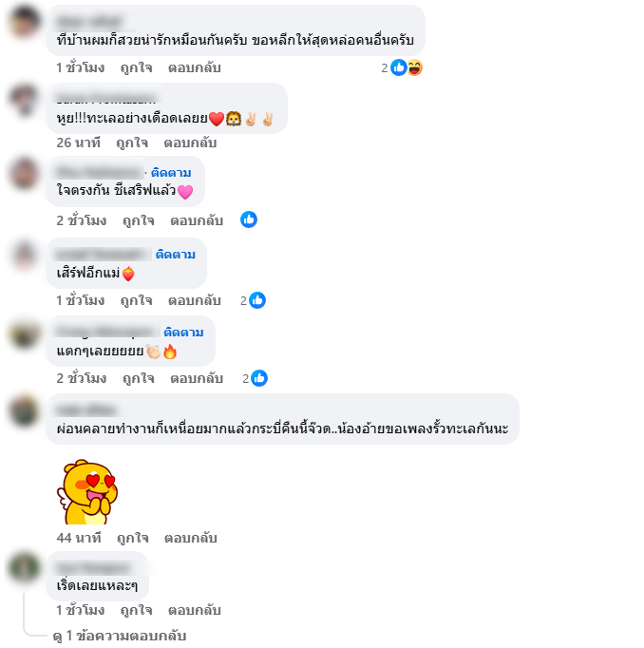Open avatar of the ทะเลอย่างเดือด commenter
This screenshot has width=644, height=648.
pos(24,99)
